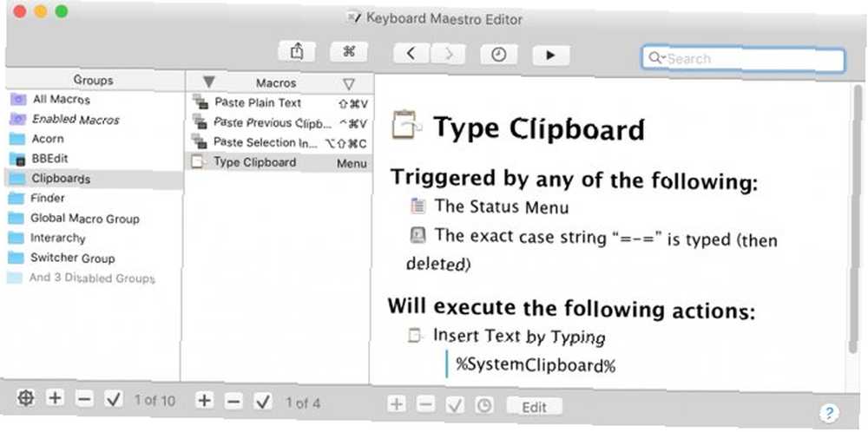Select the Acorn group folder
Screen dimensions: 868x432
[93, 139]
